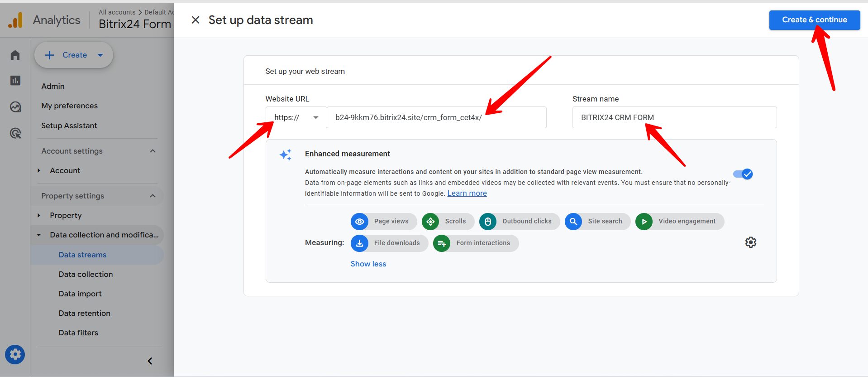Screen dimensions: 868x377
Task: Click the Stream name input field
Action: [x=674, y=117]
